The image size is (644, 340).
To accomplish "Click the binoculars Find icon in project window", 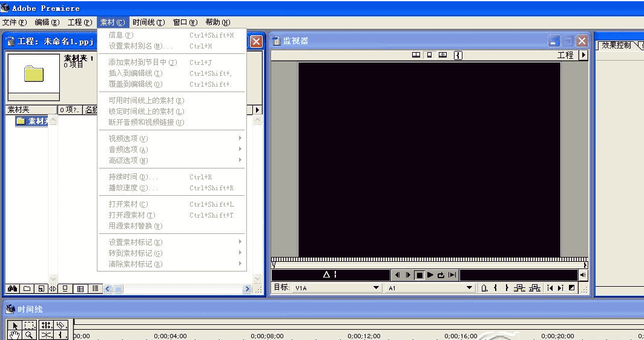I will [x=13, y=289].
